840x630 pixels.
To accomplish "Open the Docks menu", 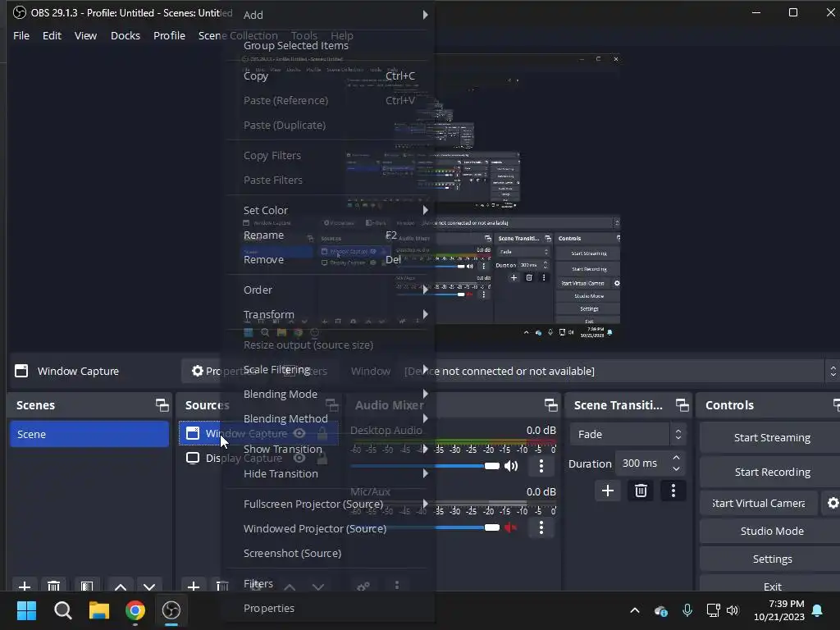I will 126,35.
